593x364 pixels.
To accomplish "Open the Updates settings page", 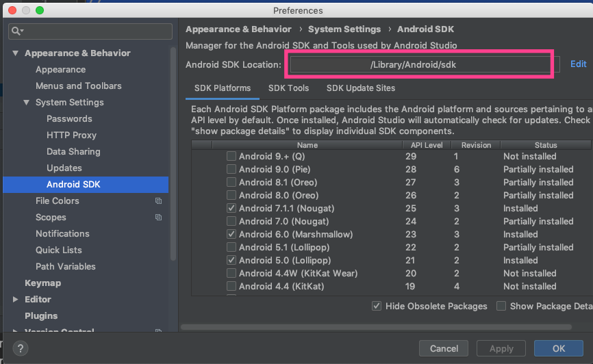I will point(64,168).
